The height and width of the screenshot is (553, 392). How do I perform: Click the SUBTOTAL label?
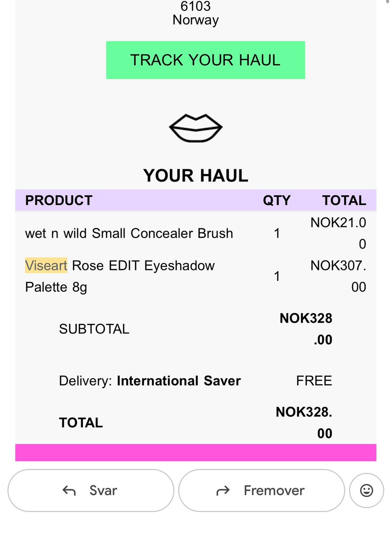94,329
